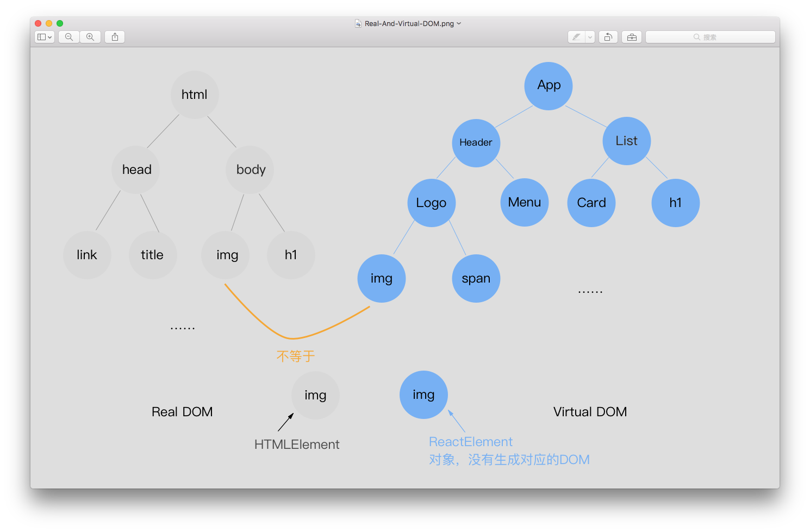Click the img node labeled HTMLElement
Viewport: 810px width, 532px height.
(x=315, y=395)
